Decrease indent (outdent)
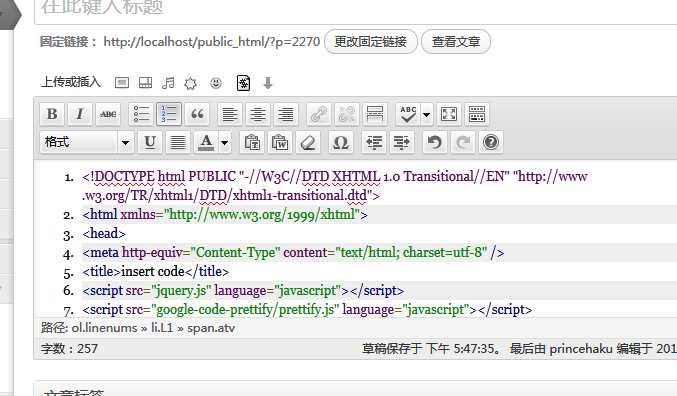The image size is (677, 396). (374, 142)
